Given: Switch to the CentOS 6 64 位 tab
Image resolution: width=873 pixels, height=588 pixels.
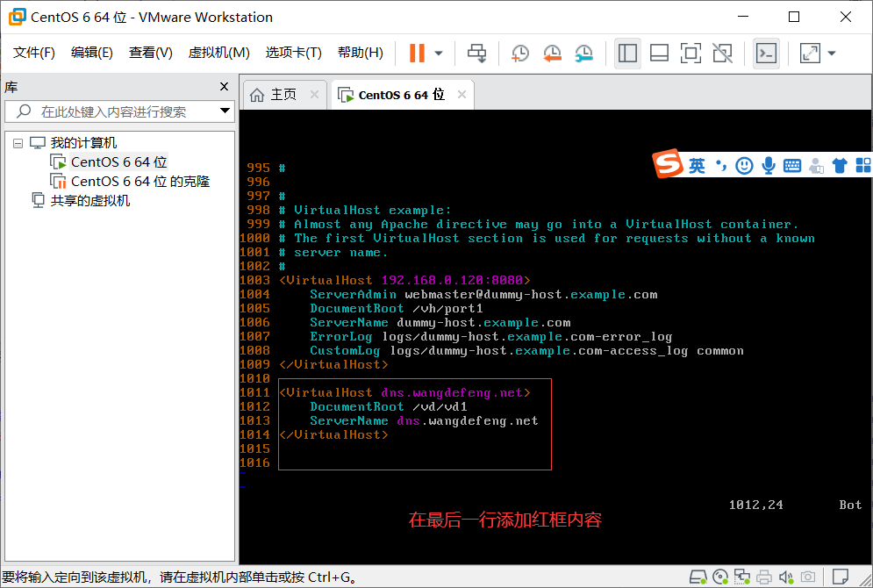Looking at the screenshot, I should tap(401, 95).
